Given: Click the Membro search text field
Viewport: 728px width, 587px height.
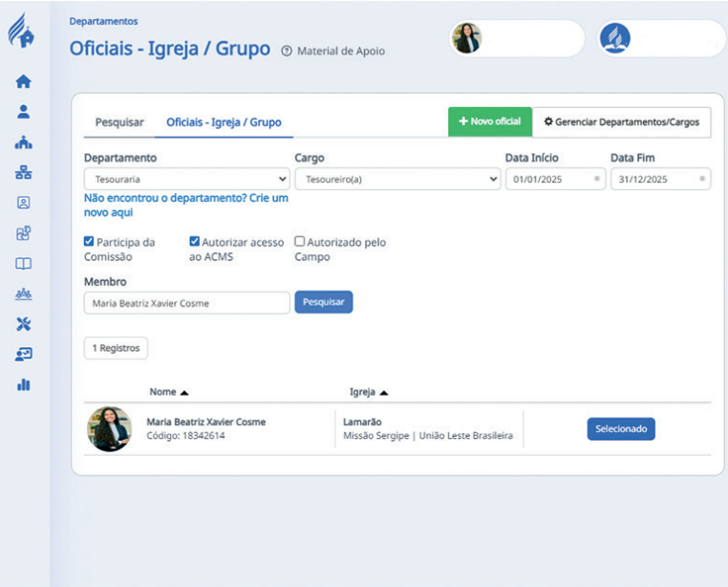Looking at the screenshot, I should click(x=186, y=303).
